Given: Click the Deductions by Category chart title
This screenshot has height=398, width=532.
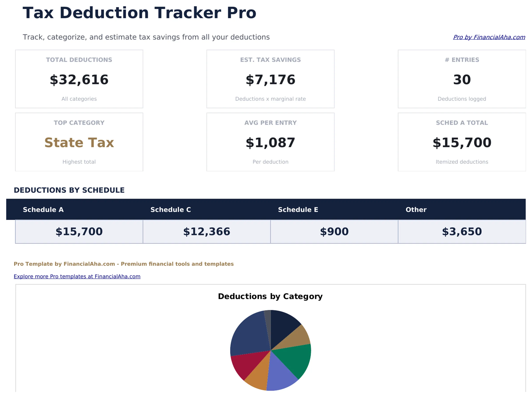Looking at the screenshot, I should point(270,296).
